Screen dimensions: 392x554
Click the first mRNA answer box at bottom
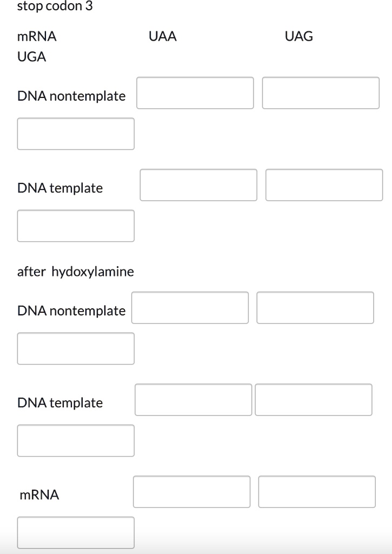pyautogui.click(x=191, y=491)
